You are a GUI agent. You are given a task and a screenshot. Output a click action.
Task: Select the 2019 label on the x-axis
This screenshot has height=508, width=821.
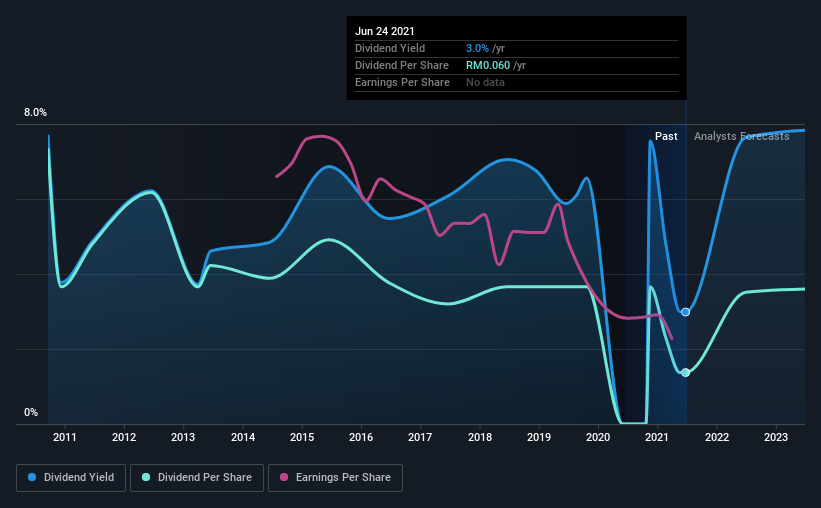click(539, 437)
